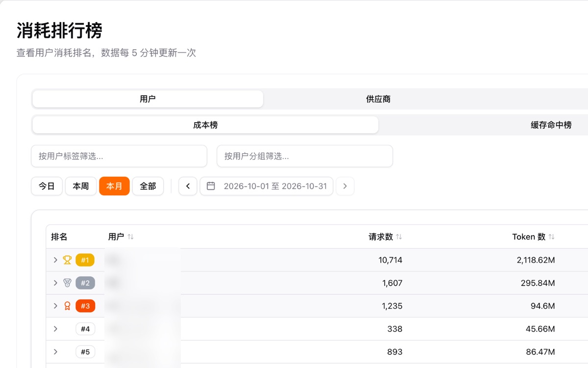Open the 2026-10-01 至 2026-10-31 date picker
The width and height of the screenshot is (588, 368).
tap(267, 186)
